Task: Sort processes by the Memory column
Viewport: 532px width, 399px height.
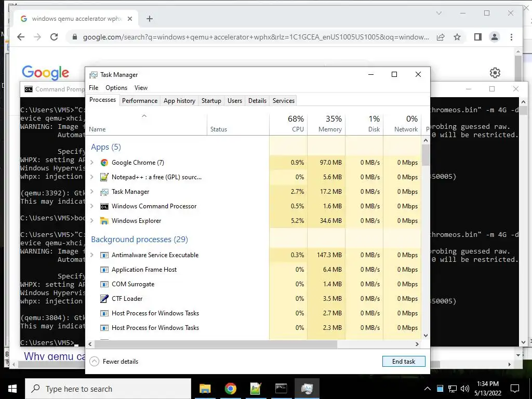Action: click(x=326, y=124)
